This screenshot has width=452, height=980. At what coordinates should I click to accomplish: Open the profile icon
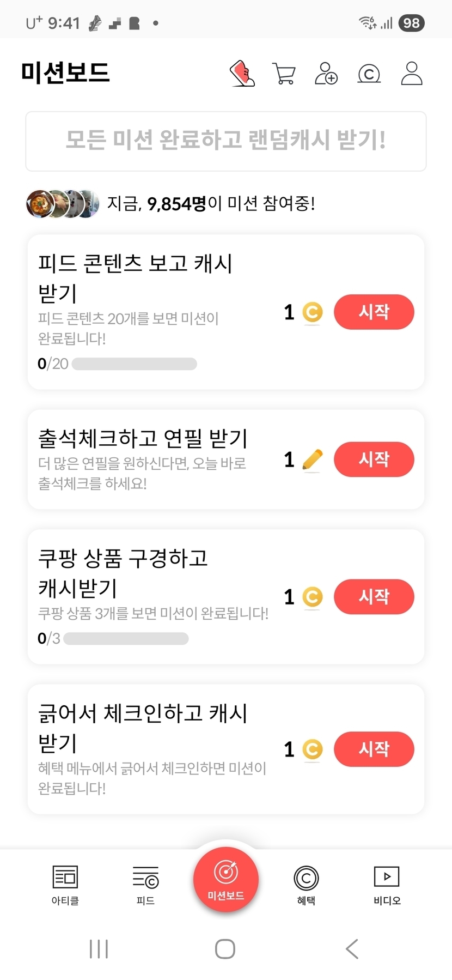(x=412, y=74)
